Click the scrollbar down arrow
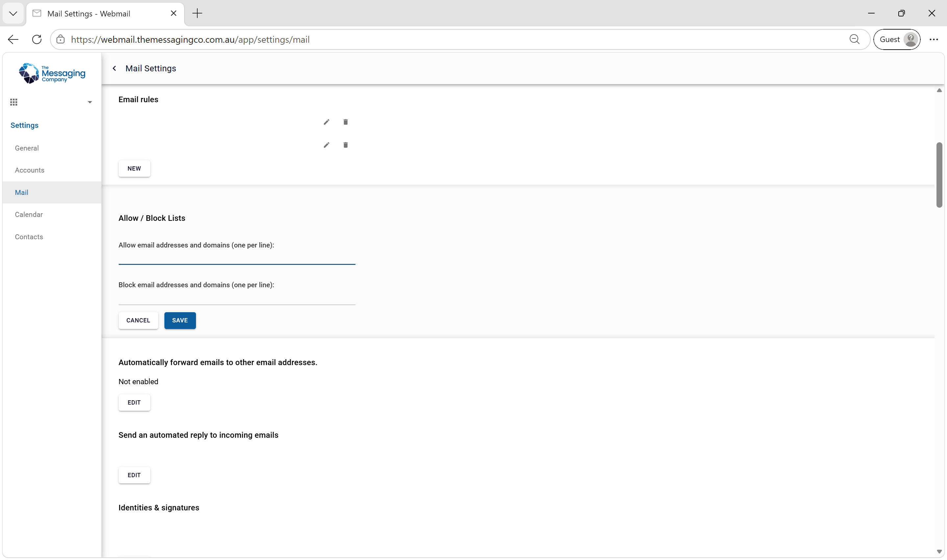 (939, 552)
